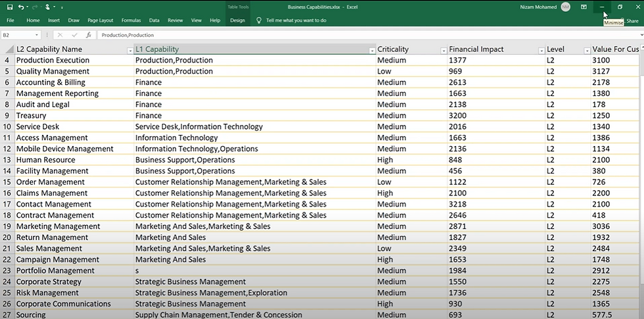Image resolution: width=644 pixels, height=319 pixels.
Task: Select the lone 's' L1 Capability cell
Action: [255, 271]
